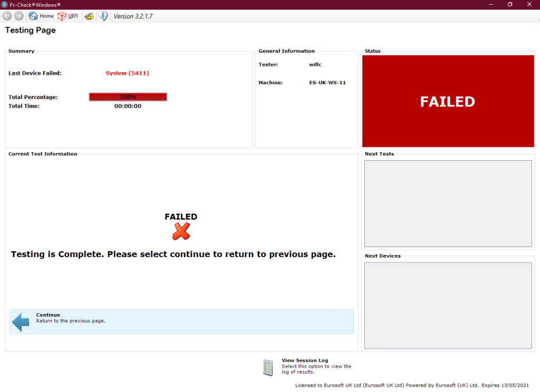
Task: Click the back navigation arrow icon
Action: [6, 16]
